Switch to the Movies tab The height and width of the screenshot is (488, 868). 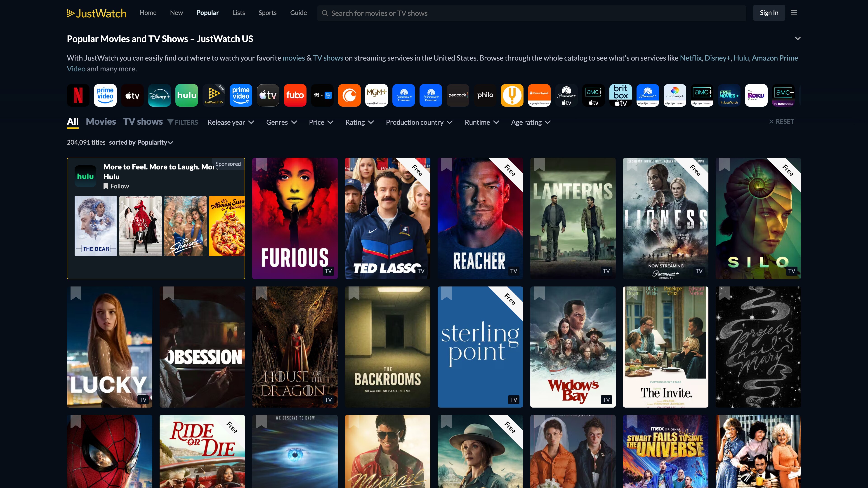click(101, 122)
